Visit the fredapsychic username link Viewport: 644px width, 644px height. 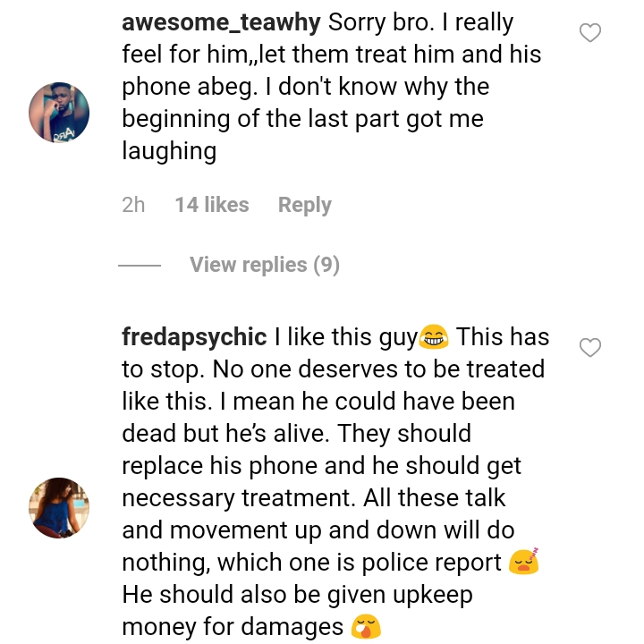coord(194,337)
